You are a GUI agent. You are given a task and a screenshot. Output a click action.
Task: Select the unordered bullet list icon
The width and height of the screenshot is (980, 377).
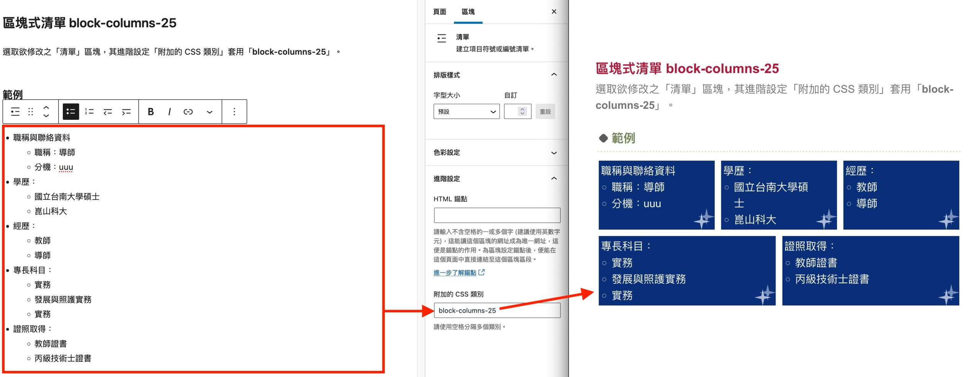(x=71, y=112)
